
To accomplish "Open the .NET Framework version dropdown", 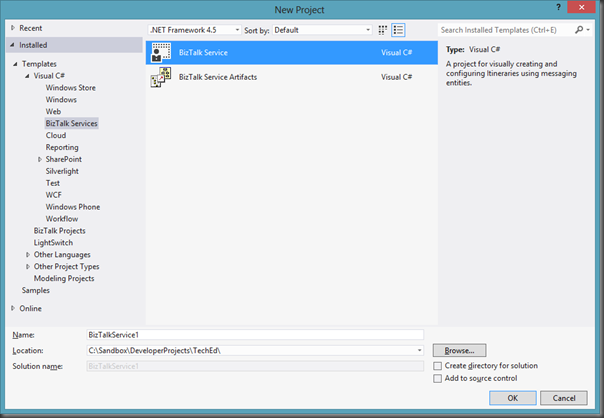I will (x=195, y=30).
